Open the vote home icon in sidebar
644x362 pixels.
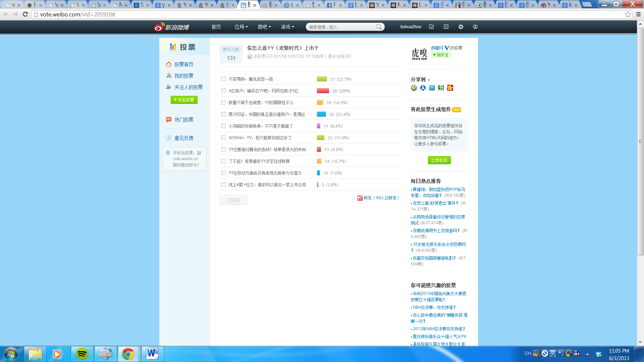pos(169,64)
